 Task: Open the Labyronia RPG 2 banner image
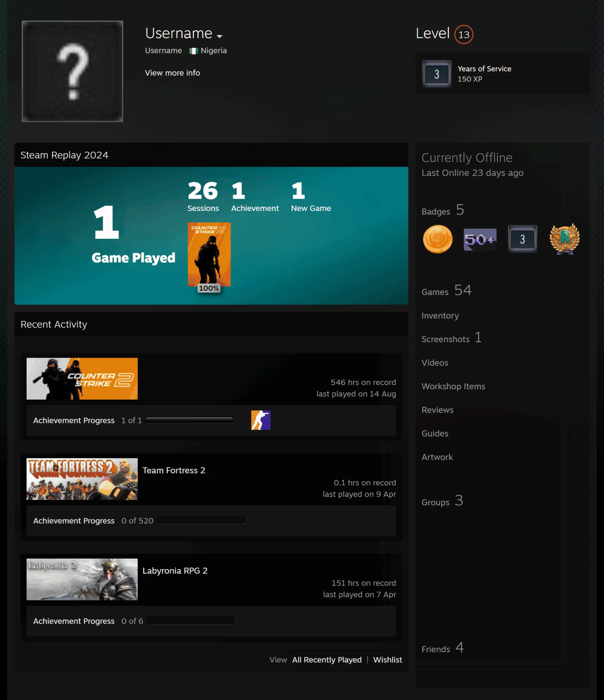(82, 579)
